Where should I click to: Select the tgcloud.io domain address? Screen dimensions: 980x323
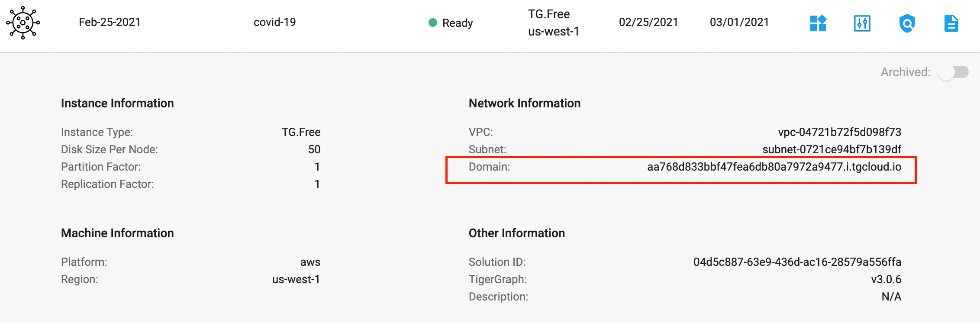coord(774,167)
